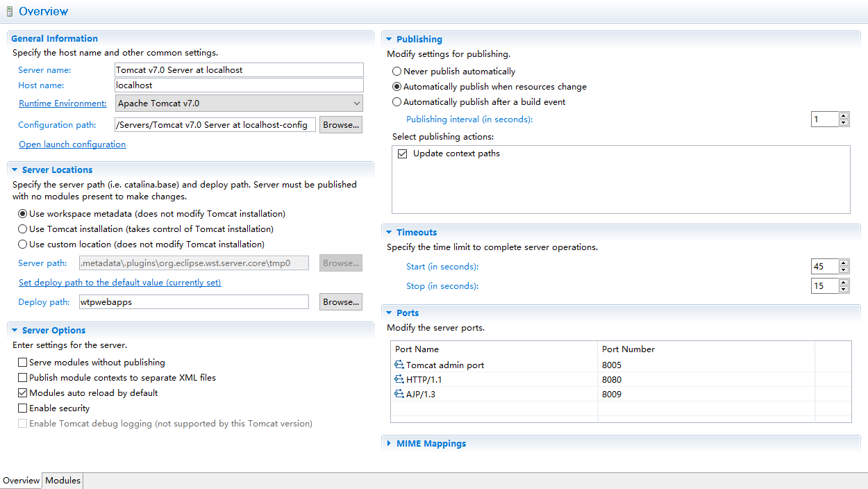This screenshot has width=868, height=489.
Task: Select the AJP/1.3 port icon
Action: click(399, 395)
